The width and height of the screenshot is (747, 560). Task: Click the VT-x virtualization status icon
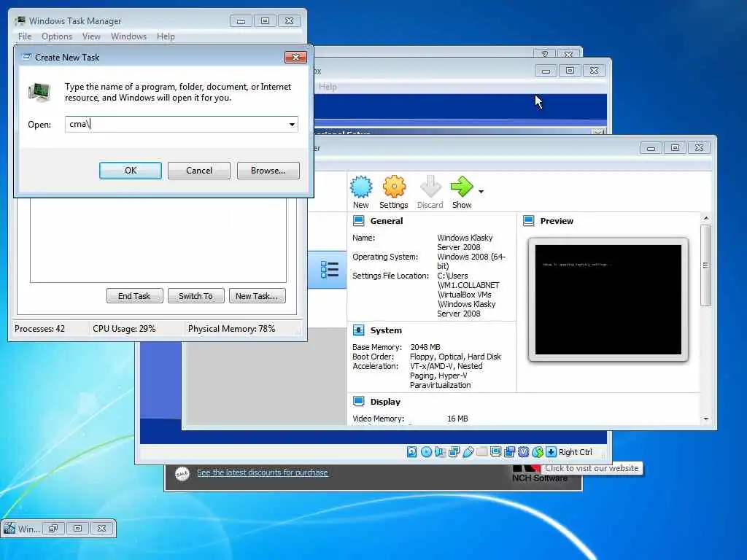click(x=523, y=452)
